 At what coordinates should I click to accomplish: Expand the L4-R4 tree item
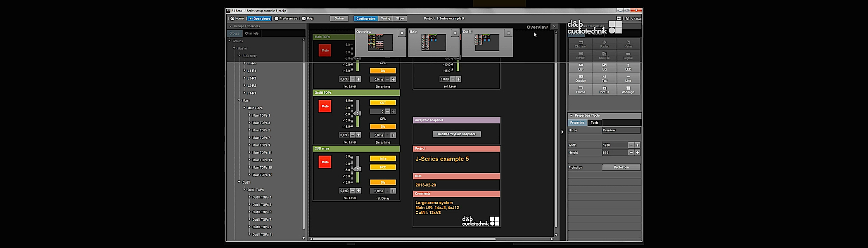click(x=244, y=71)
